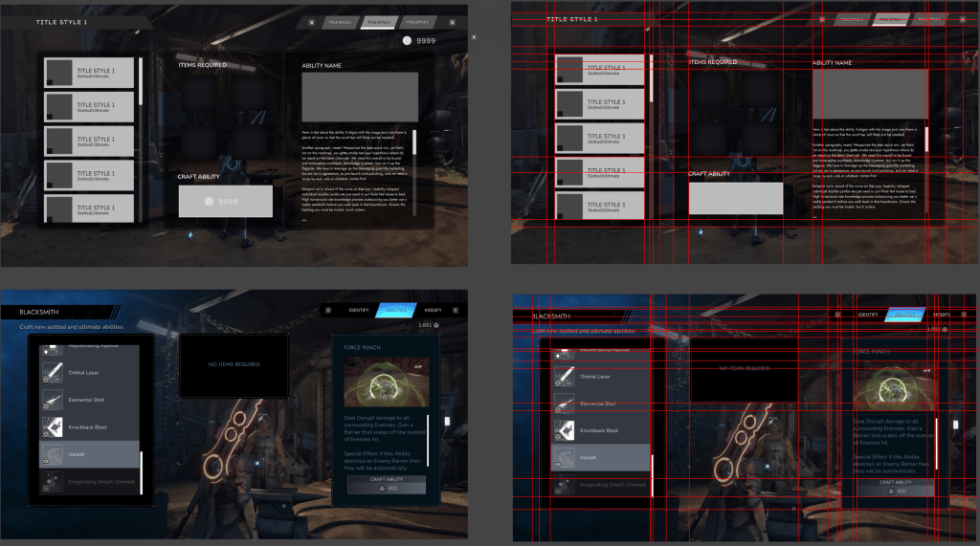980x546 pixels.
Task: Click the gray ability image placeholder, red-grid wireframe
Action: click(870, 94)
